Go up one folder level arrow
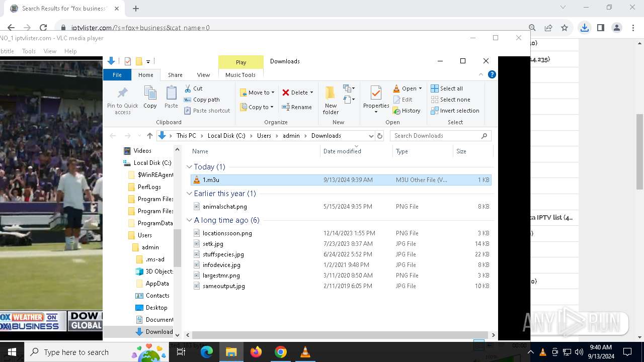The image size is (644, 362). [149, 136]
